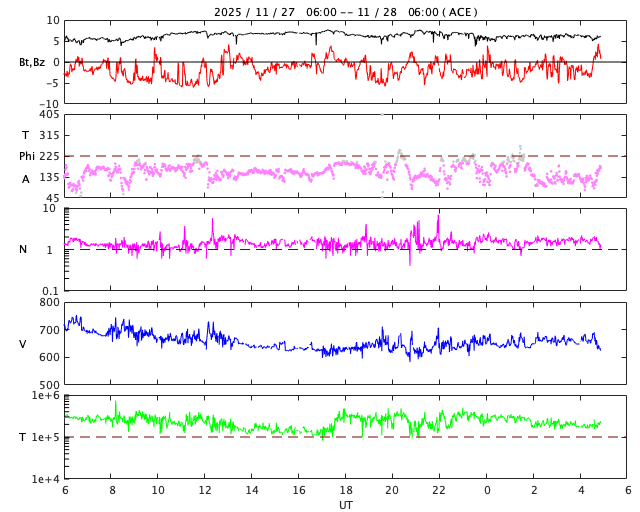This screenshot has height=512, width=640.
Task: Click the 22 hour tick label
Action: [x=439, y=491]
